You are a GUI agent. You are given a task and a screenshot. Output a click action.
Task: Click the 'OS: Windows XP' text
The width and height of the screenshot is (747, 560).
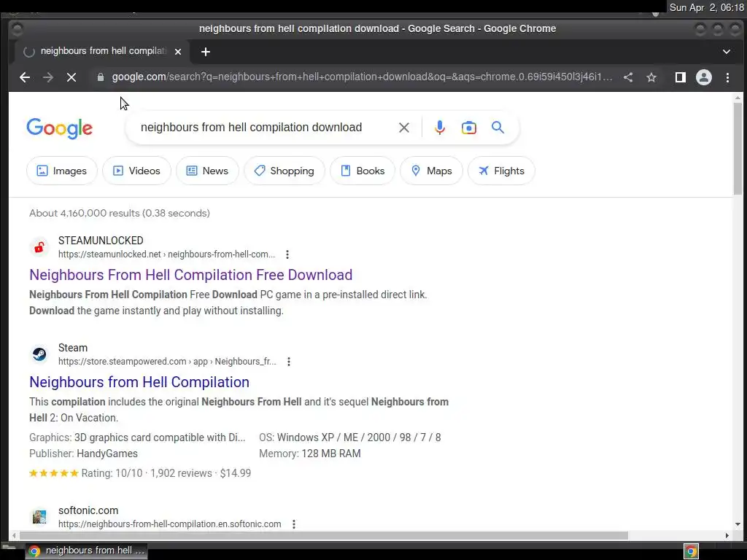click(350, 437)
